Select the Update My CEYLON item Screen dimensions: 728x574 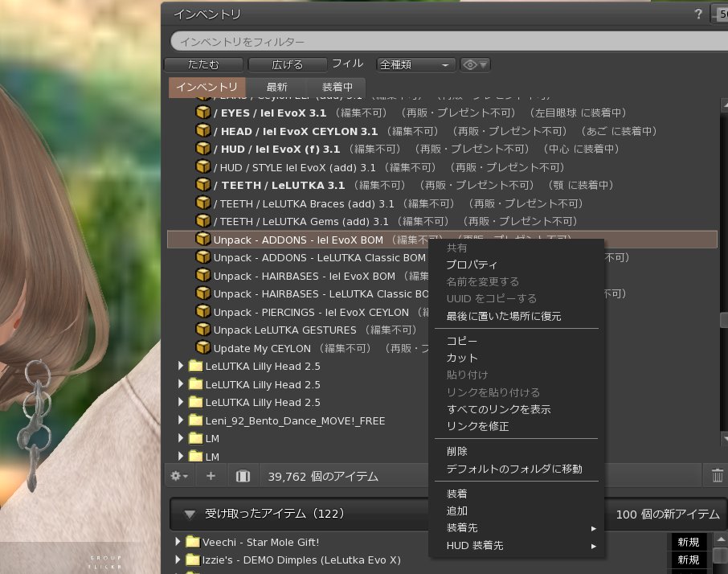(x=262, y=348)
